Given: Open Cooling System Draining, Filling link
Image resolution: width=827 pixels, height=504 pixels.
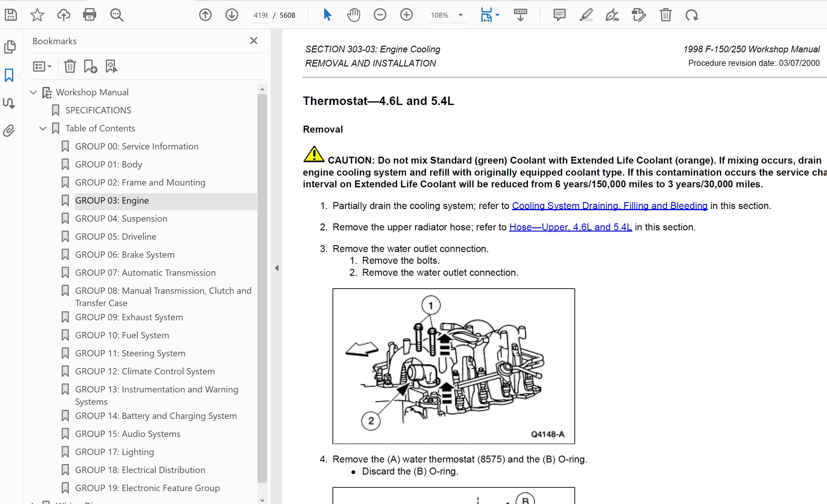Looking at the screenshot, I should click(609, 206).
